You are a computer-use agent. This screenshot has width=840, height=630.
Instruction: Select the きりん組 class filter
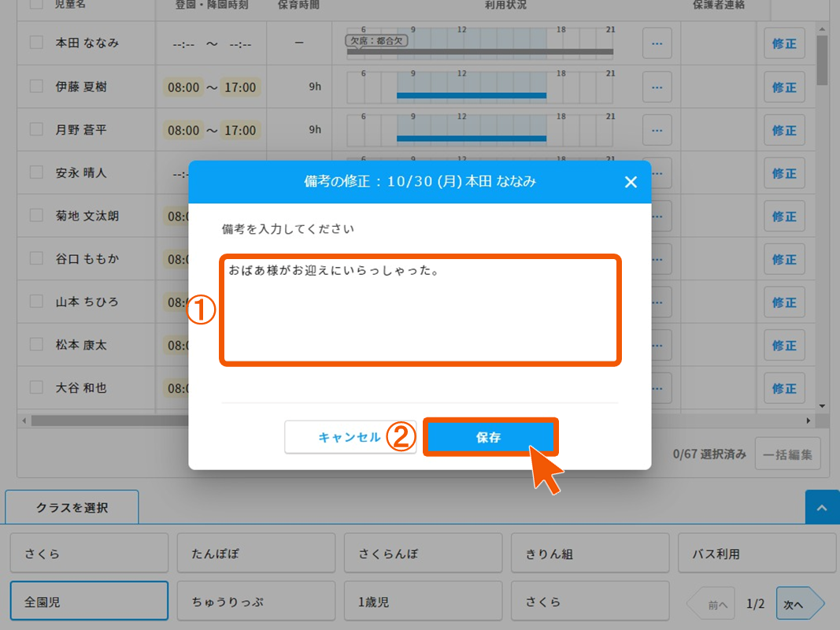pyautogui.click(x=590, y=552)
